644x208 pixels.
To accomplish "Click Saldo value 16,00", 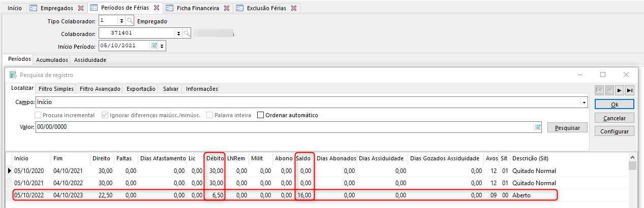I will (x=304, y=195).
